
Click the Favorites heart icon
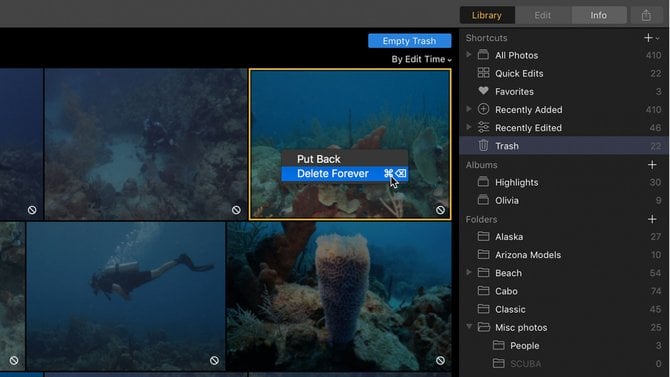pos(483,91)
